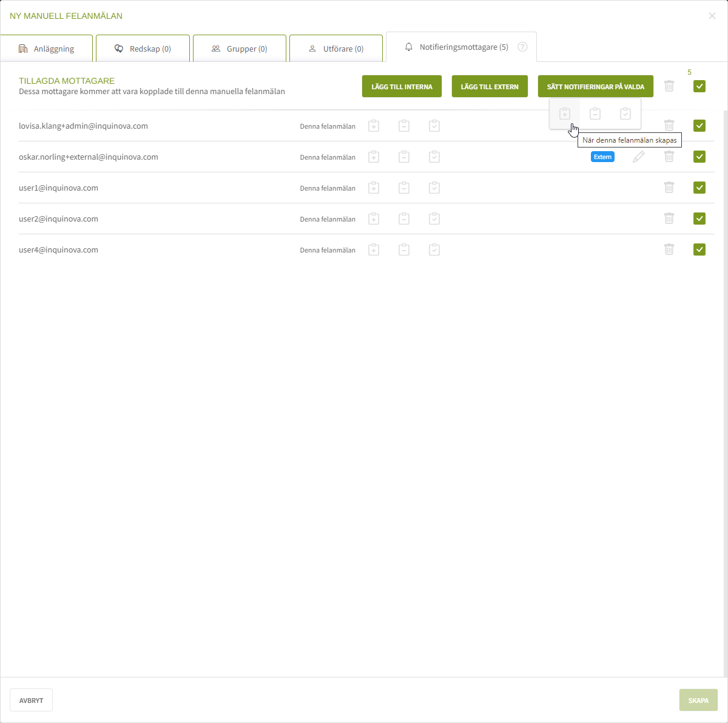Edit oskar.norling+external recipient with the pencil icon
The width and height of the screenshot is (728, 723).
click(x=638, y=157)
